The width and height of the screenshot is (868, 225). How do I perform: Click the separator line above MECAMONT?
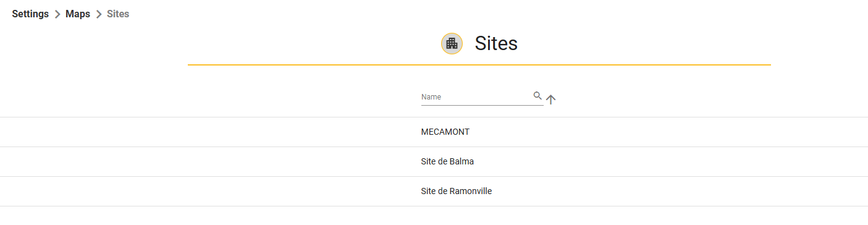pos(434,117)
